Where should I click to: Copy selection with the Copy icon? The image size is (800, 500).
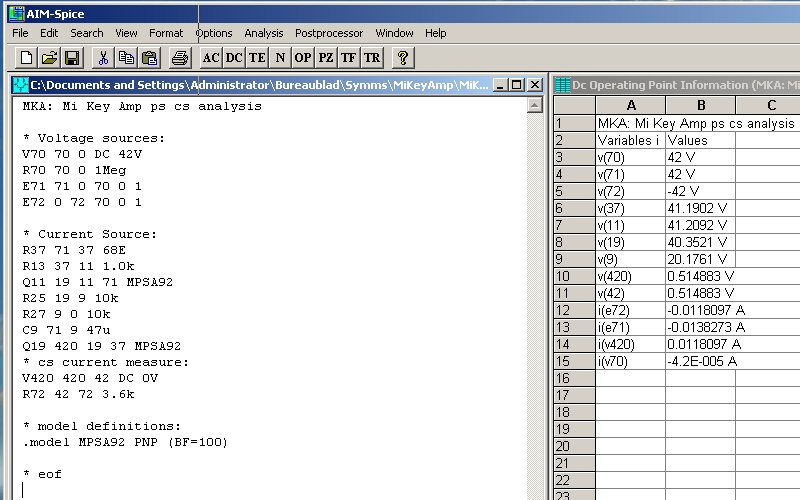point(126,58)
